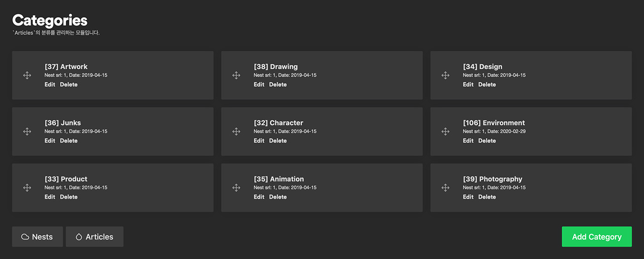Edit the Environment category
Image resolution: width=644 pixels, height=259 pixels.
click(x=468, y=141)
